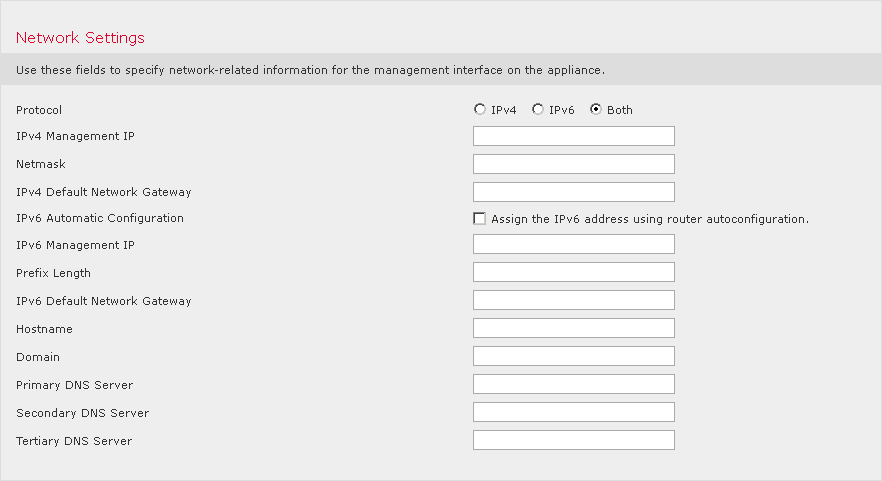Enable IPv6 router autoconfiguration checkbox
This screenshot has height=481, width=882.
(480, 218)
